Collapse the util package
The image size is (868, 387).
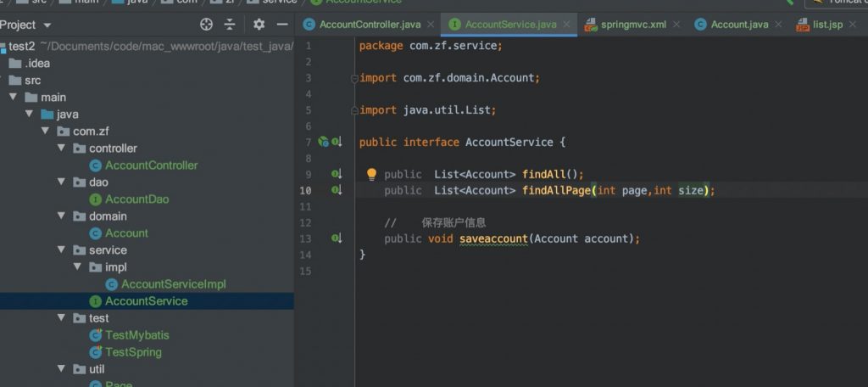(x=61, y=368)
